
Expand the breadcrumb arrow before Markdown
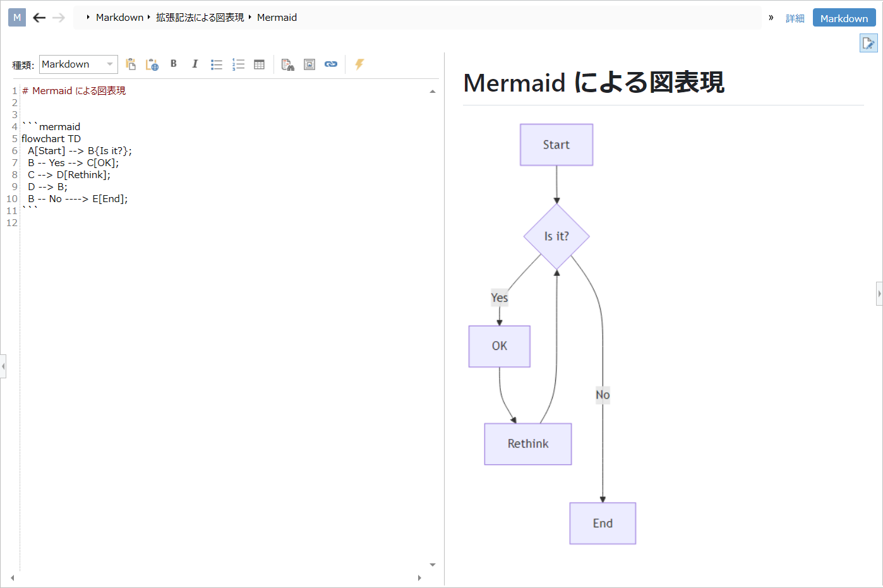[x=88, y=17]
